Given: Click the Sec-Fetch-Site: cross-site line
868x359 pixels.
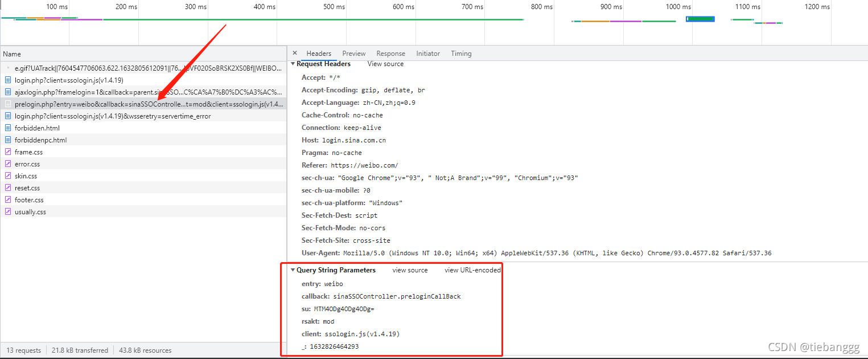Looking at the screenshot, I should tap(346, 240).
